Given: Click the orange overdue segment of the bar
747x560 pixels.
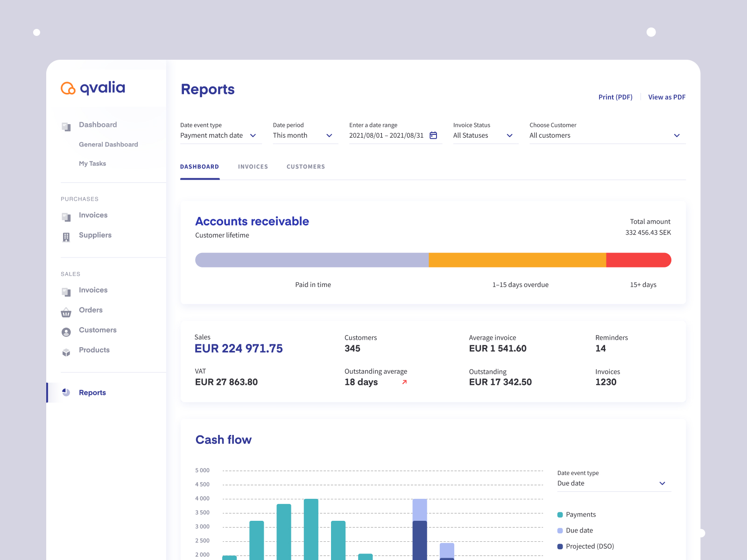Looking at the screenshot, I should 517,260.
